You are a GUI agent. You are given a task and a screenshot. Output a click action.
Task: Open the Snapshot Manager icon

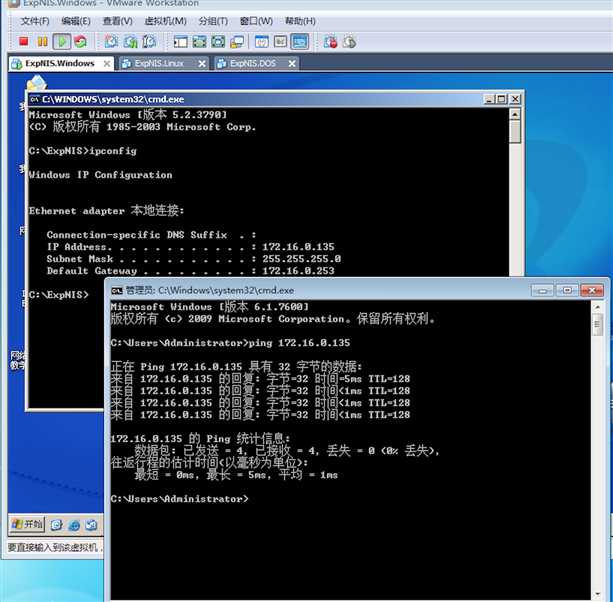click(x=149, y=41)
